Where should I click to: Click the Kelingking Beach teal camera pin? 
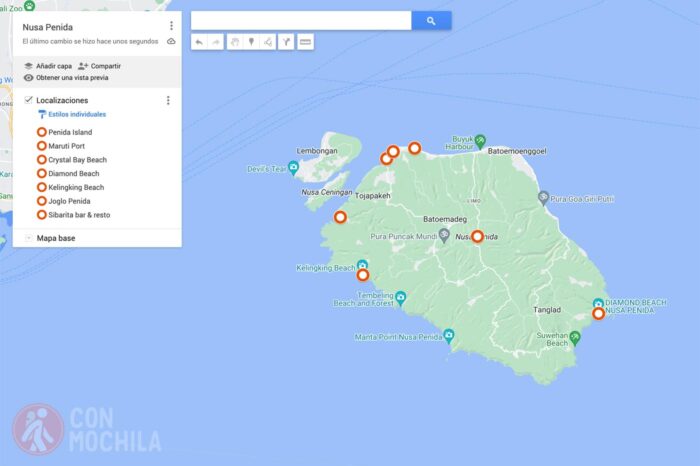pos(362,265)
